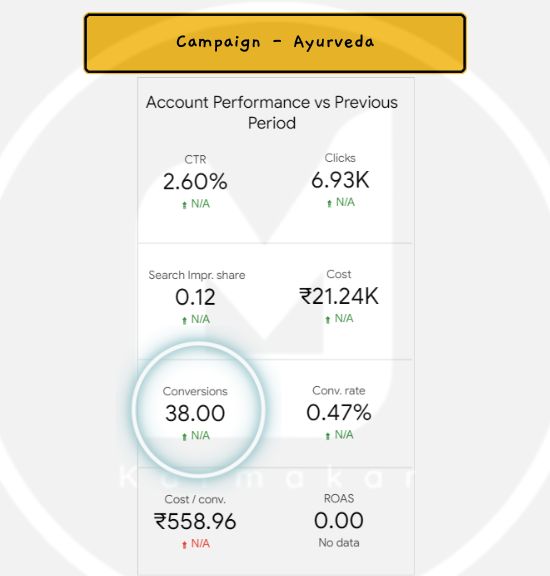
Task: Click the Cost value ₹21.24K
Action: pyautogui.click(x=339, y=296)
